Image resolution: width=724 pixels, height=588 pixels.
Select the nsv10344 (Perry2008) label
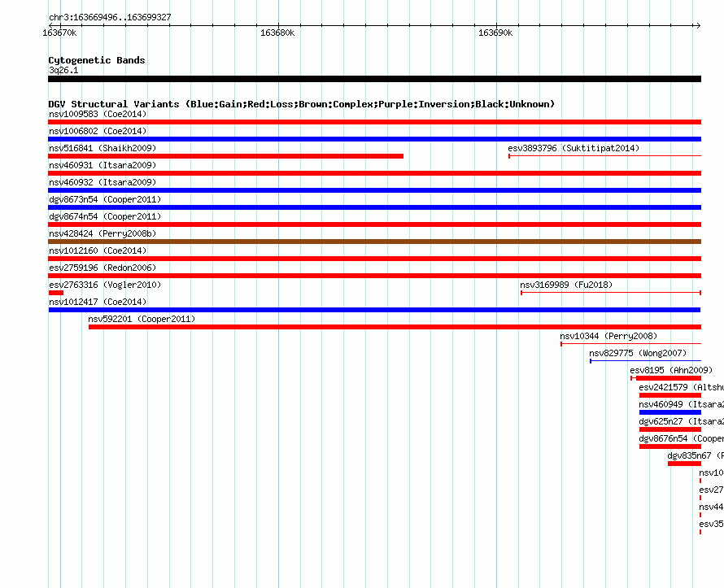(608, 336)
